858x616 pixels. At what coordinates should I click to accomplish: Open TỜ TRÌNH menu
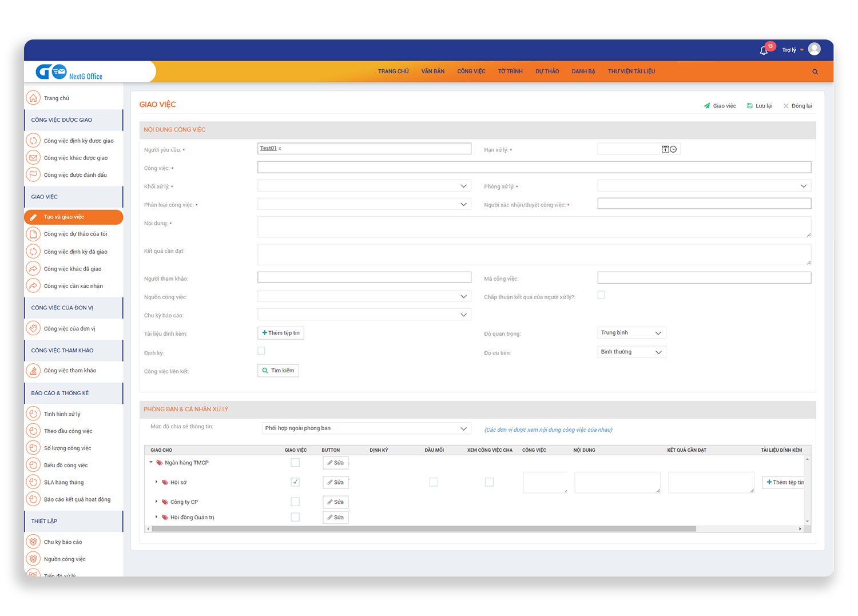pos(510,71)
